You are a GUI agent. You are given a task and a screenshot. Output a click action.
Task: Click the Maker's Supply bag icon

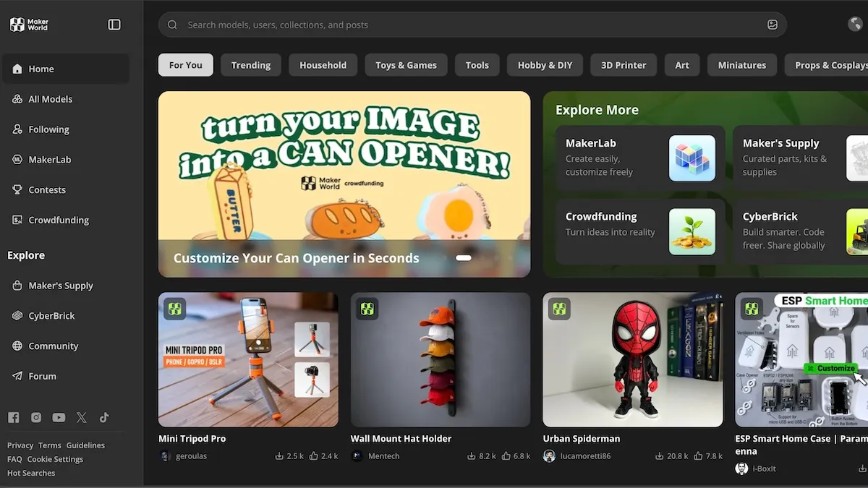17,286
